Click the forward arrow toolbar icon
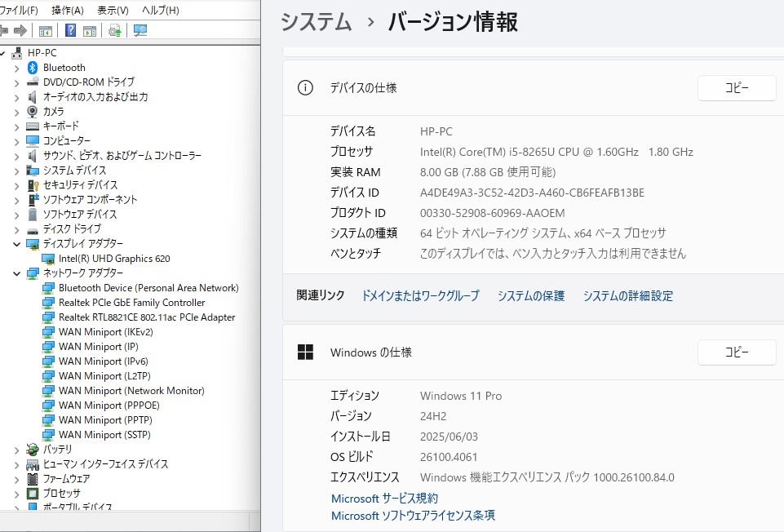784x532 pixels. point(20,31)
